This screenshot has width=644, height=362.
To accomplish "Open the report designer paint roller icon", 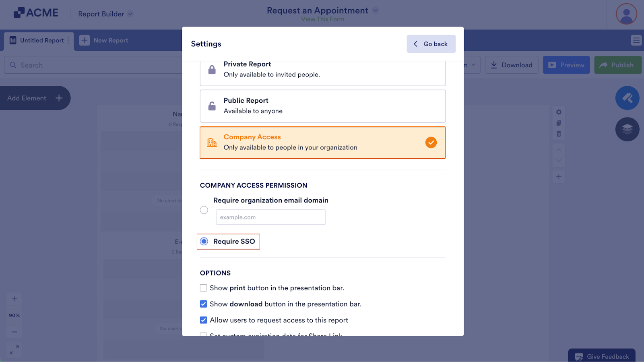I will 627,98.
